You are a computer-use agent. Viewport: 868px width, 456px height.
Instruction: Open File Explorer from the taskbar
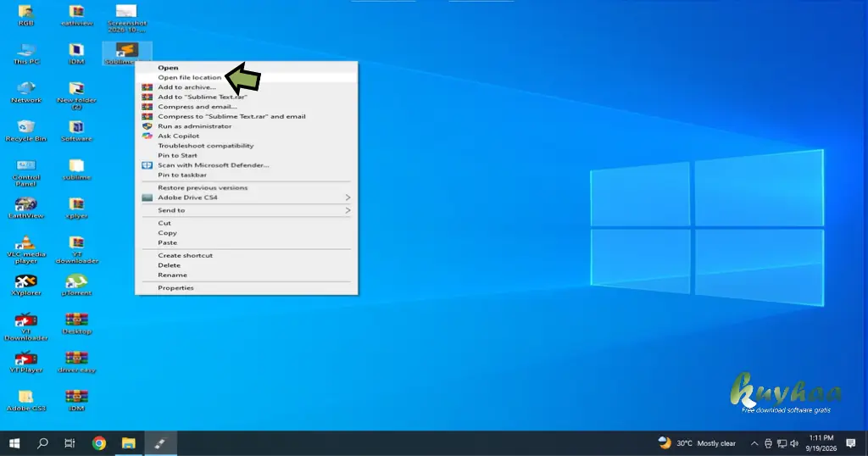coord(129,443)
